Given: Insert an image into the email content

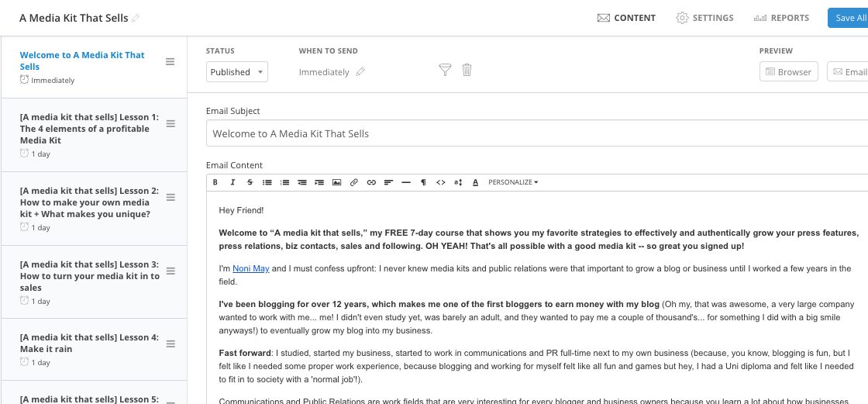Looking at the screenshot, I should [336, 182].
